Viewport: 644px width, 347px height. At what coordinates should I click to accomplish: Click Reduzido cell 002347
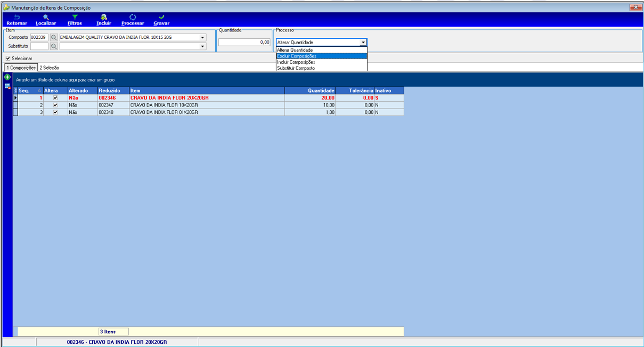113,105
